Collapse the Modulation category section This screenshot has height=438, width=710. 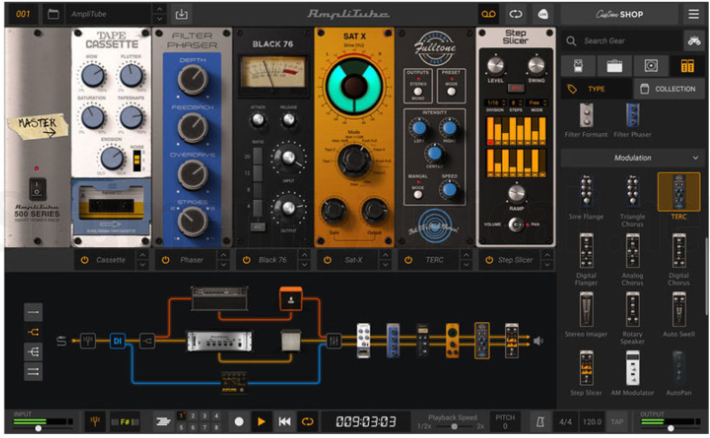[696, 158]
